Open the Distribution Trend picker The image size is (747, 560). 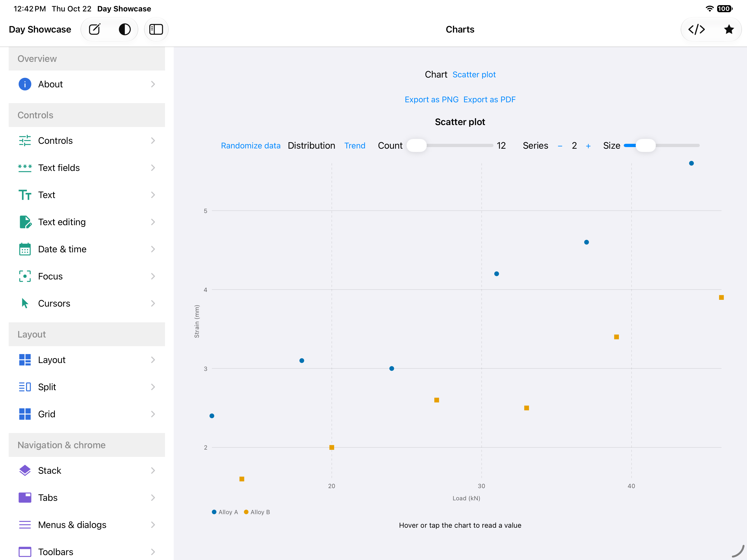coord(354,145)
